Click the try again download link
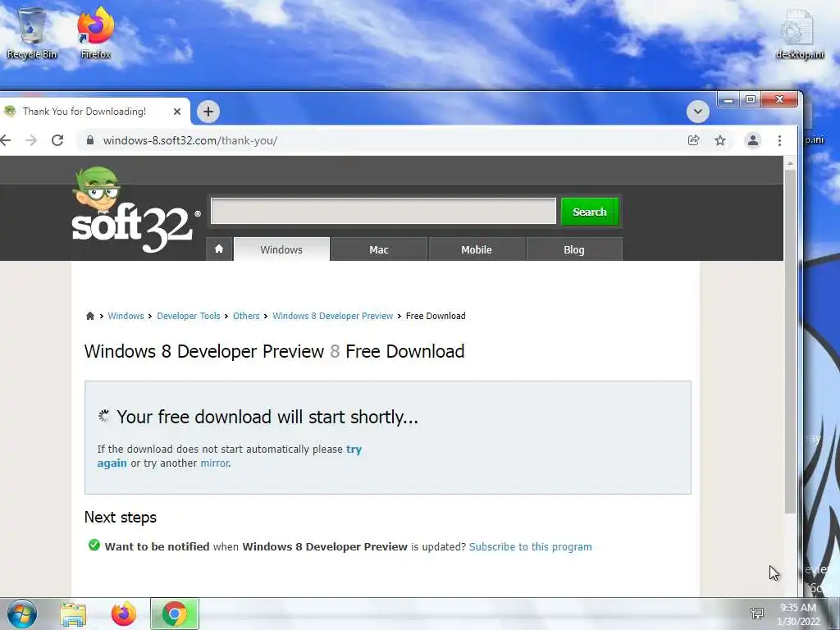The image size is (840, 630). click(354, 449)
